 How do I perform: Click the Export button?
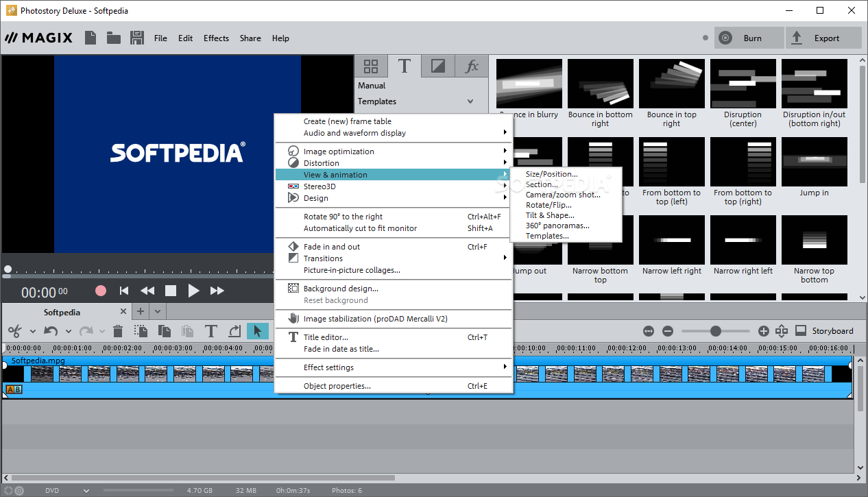pyautogui.click(x=823, y=38)
